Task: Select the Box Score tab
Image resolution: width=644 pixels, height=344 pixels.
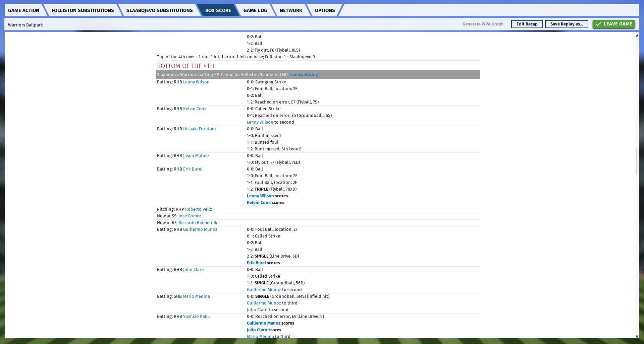Action: tap(218, 10)
